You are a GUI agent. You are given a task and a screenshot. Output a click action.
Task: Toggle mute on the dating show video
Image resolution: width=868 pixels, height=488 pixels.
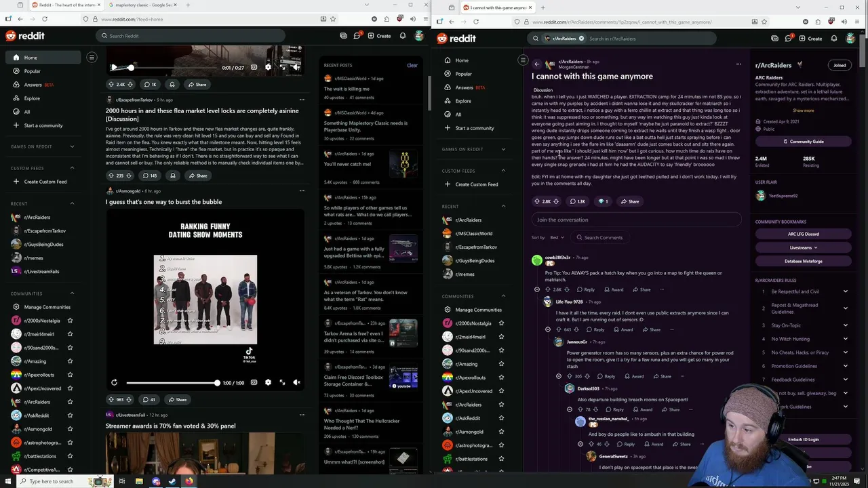tap(296, 383)
